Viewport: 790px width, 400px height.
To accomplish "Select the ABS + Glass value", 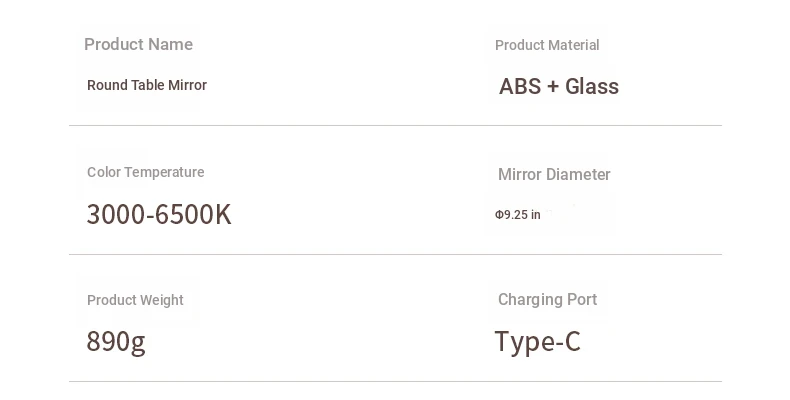I will pyautogui.click(x=559, y=87).
